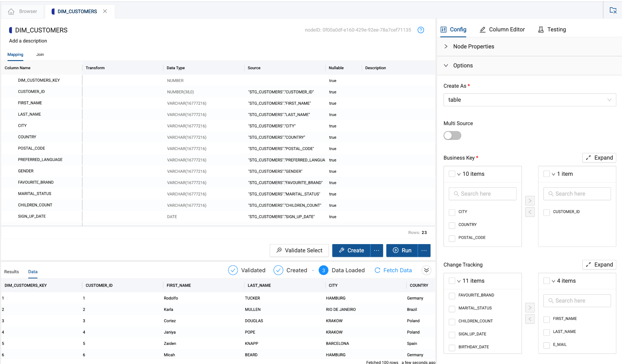Screen dimensions: 622x364
Task: Move Change Tracking items left with arrow
Action: [530, 319]
